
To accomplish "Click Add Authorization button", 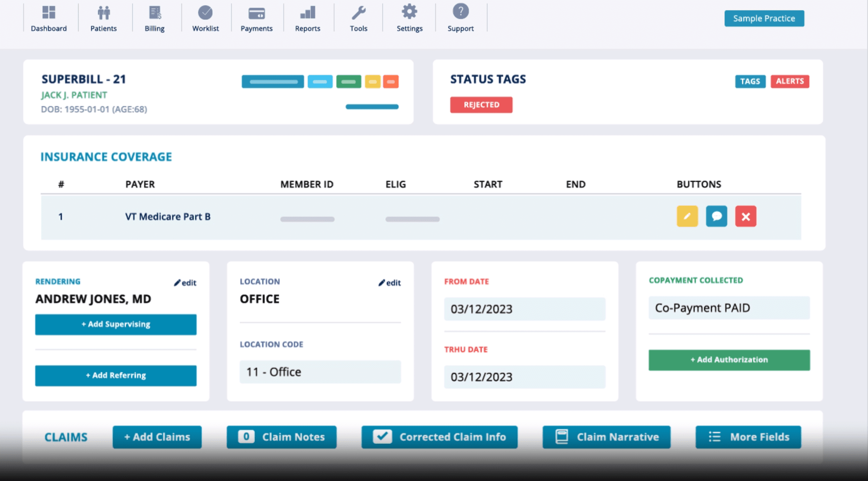I will (728, 359).
